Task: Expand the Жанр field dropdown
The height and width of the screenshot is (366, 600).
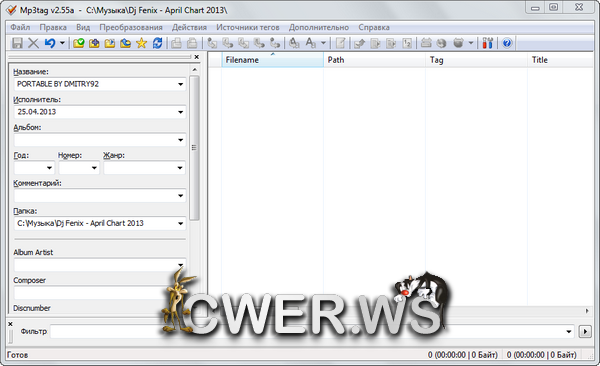Action: coord(180,168)
